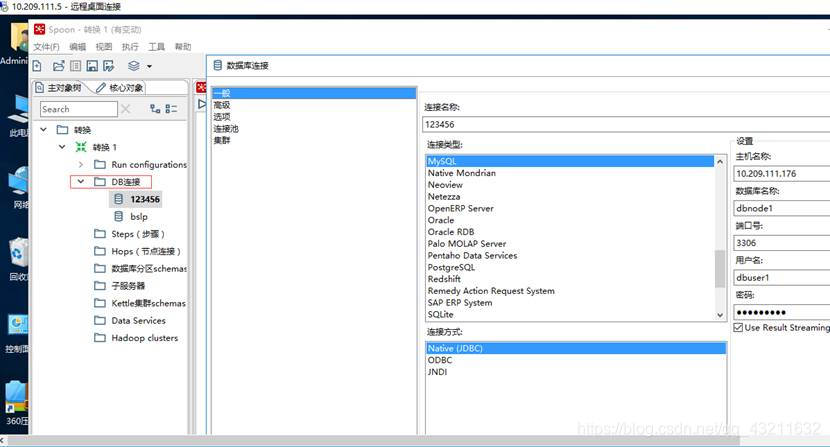830x447 pixels.
Task: Toggle Use Result Streaming checkbox
Action: pyautogui.click(x=738, y=327)
